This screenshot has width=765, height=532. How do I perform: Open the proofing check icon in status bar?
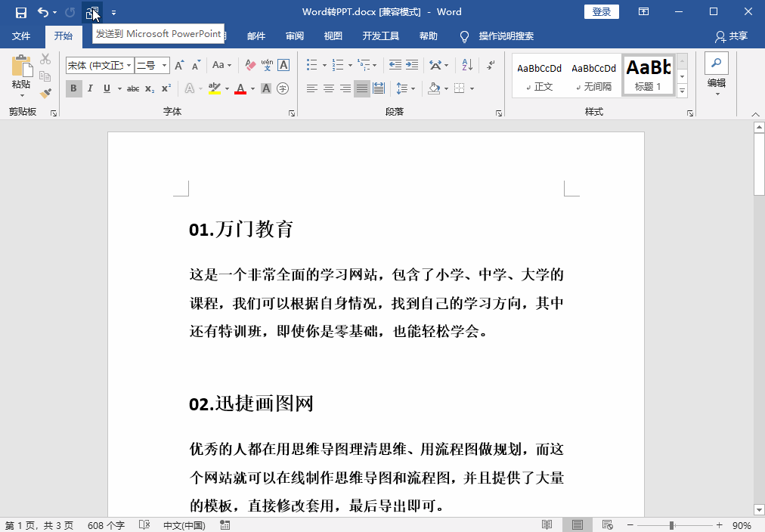tap(144, 524)
